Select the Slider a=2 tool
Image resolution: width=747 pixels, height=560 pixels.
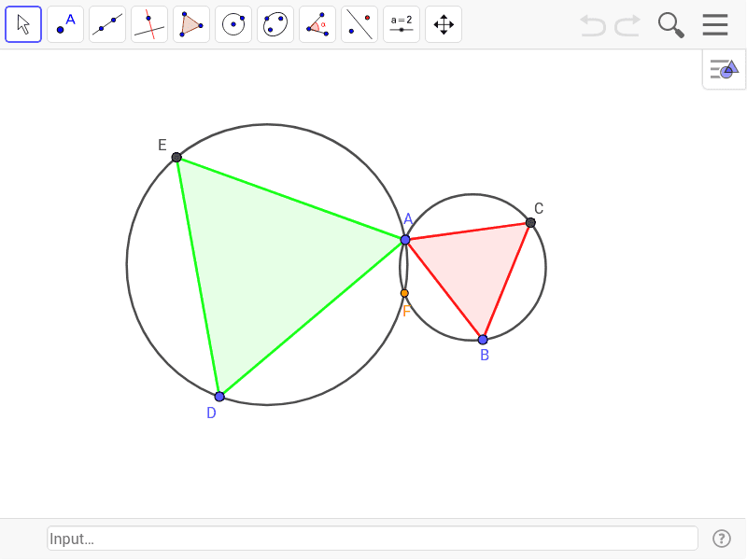point(402,24)
